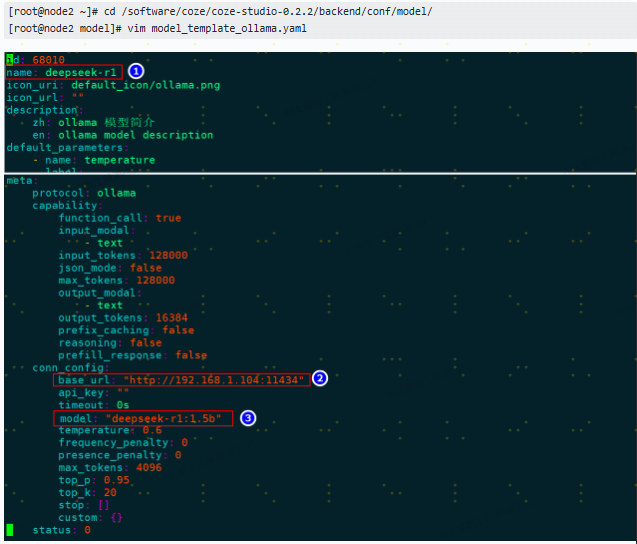637x544 pixels.
Task: Click timeout: 0s line
Action: tap(94, 405)
